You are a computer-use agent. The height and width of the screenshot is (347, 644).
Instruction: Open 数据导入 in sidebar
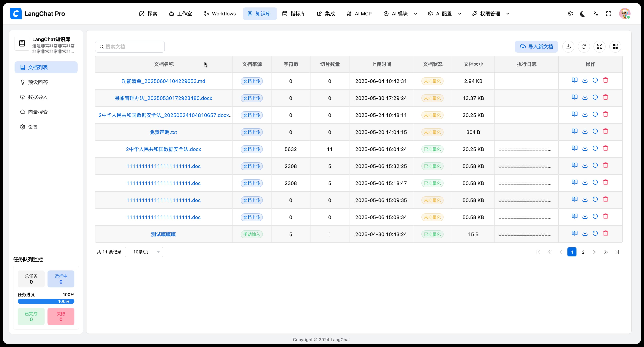(x=46, y=97)
